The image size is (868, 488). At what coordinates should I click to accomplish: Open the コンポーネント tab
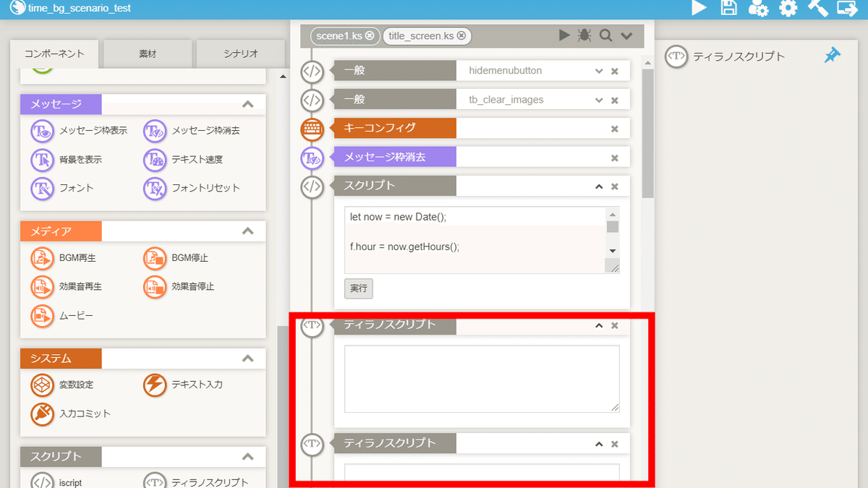click(54, 53)
